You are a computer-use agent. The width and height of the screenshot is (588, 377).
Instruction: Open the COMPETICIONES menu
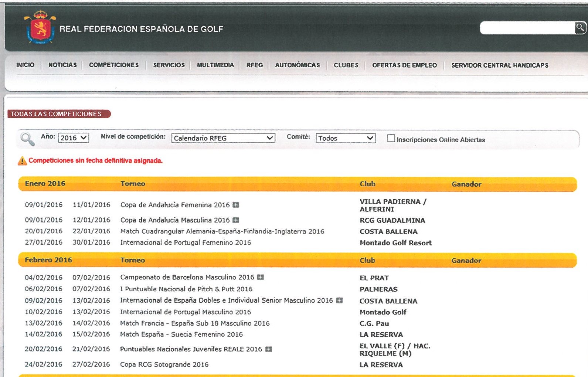click(114, 65)
